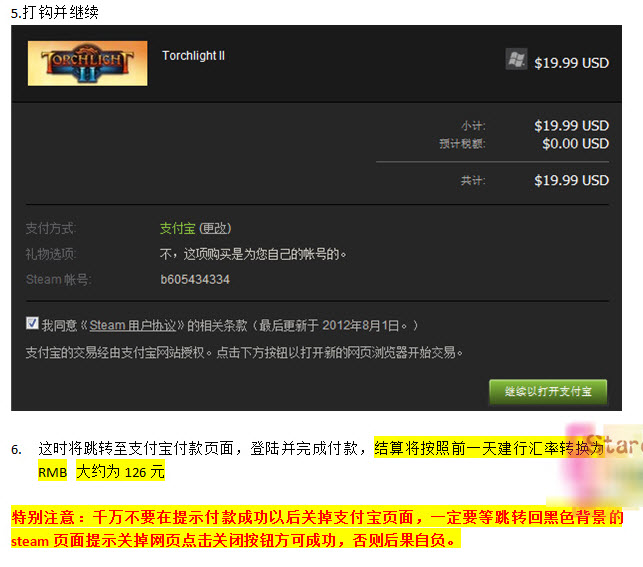Click the 支付方式 label
The height and width of the screenshot is (567, 643).
(51, 228)
